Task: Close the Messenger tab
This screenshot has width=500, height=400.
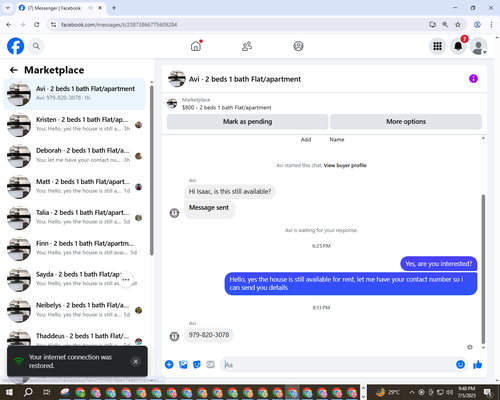Action: pyautogui.click(x=100, y=8)
